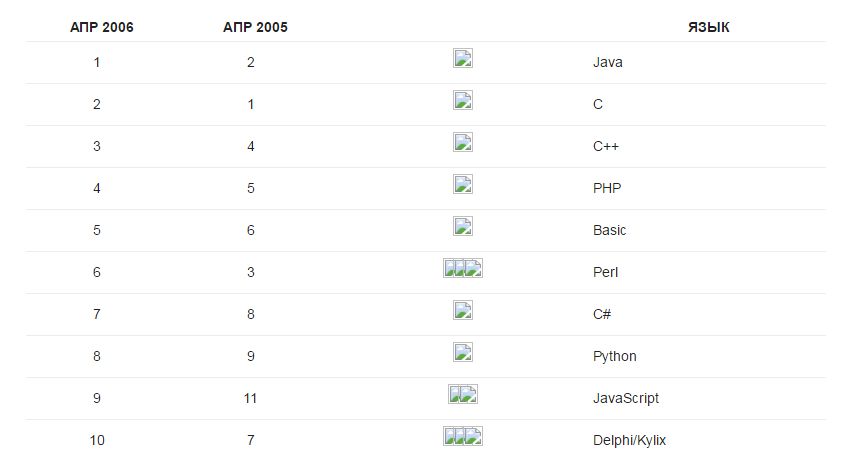852x461 pixels.
Task: Select the trend icon in C++ row
Action: click(463, 142)
